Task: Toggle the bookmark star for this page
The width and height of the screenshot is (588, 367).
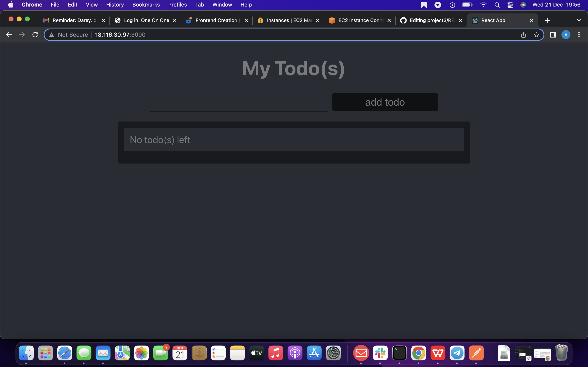Action: 537,35
